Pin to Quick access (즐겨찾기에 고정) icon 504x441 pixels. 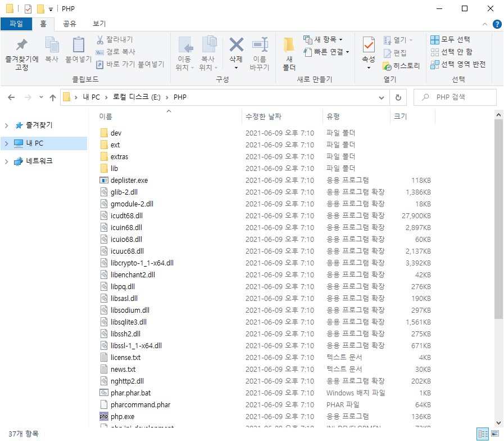(x=21, y=45)
